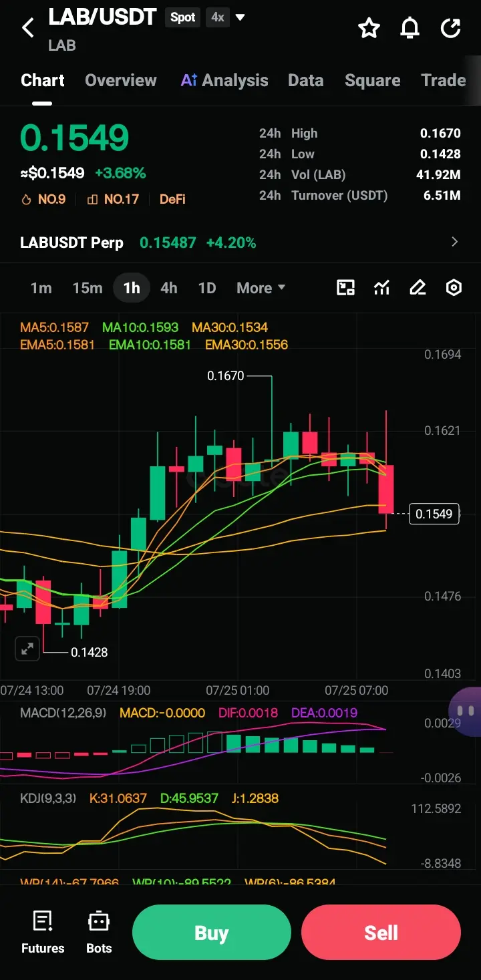Image resolution: width=481 pixels, height=980 pixels.
Task: Tap the 0.1670 high price marker
Action: 226,376
